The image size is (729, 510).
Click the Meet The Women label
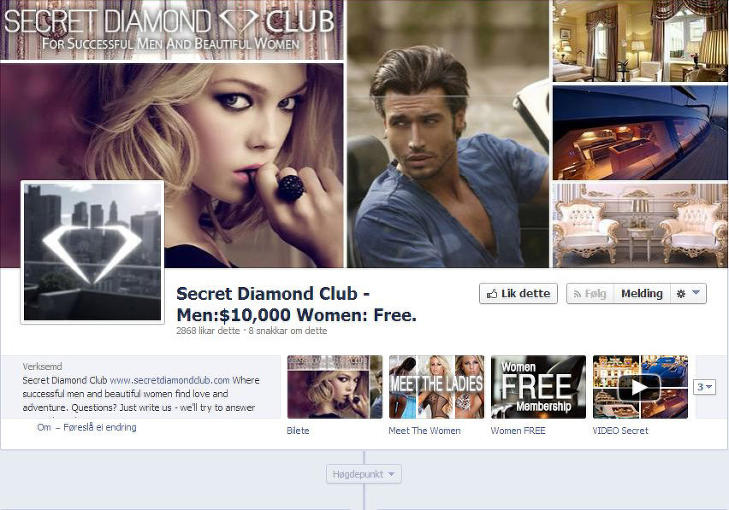pyautogui.click(x=424, y=431)
